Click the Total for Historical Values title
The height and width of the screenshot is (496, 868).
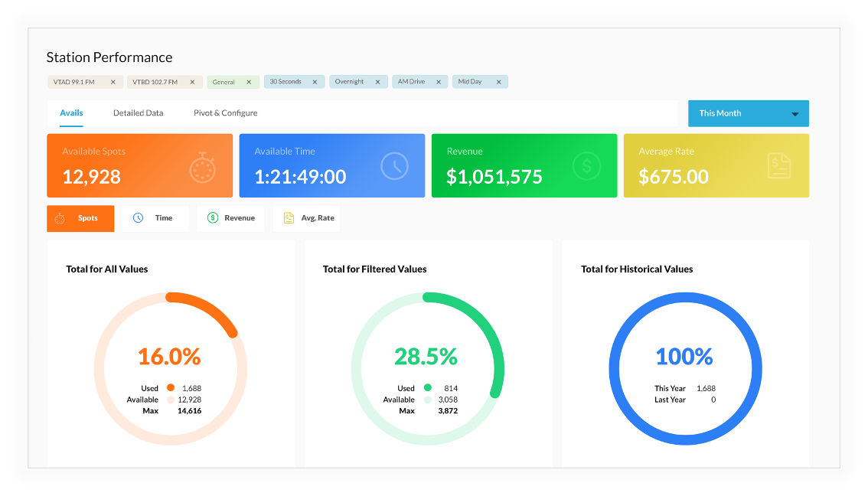[637, 269]
